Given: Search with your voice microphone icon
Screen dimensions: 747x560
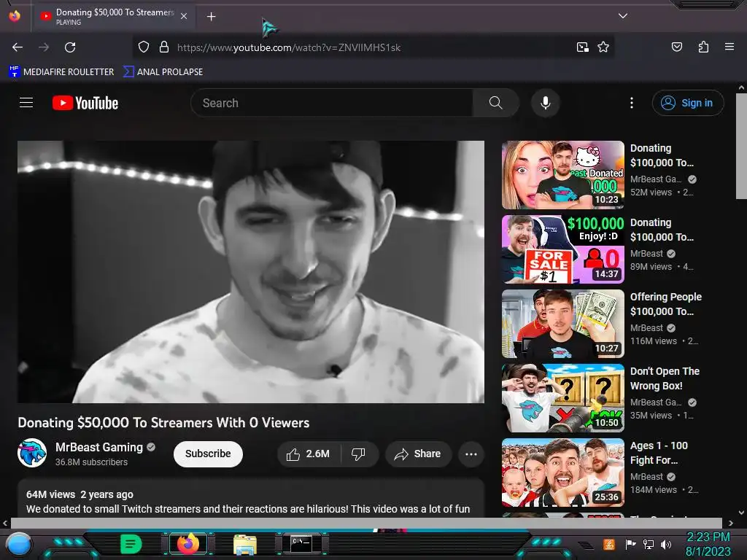Looking at the screenshot, I should coord(546,103).
